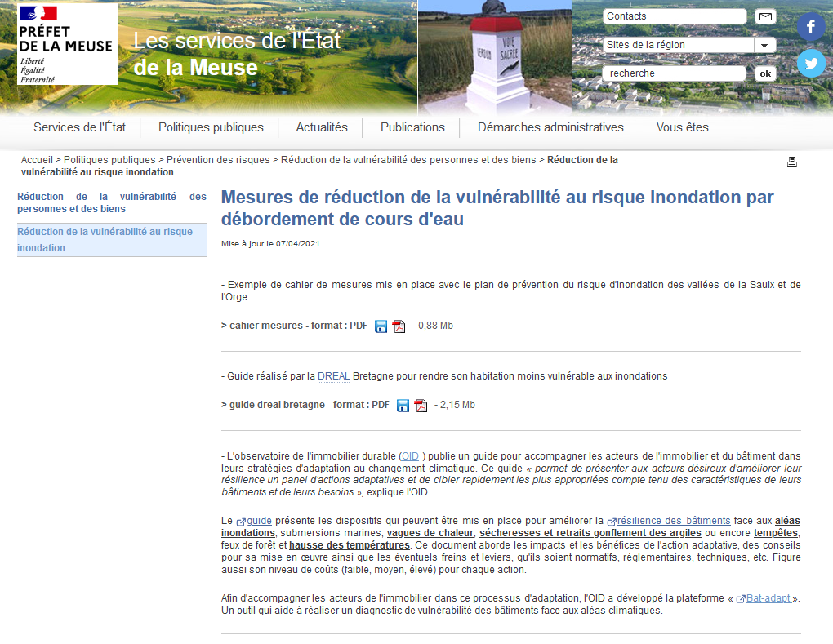Click sécheresses et retraits gonflement des argiles link
Screen dimensions: 833x644
click(590, 533)
